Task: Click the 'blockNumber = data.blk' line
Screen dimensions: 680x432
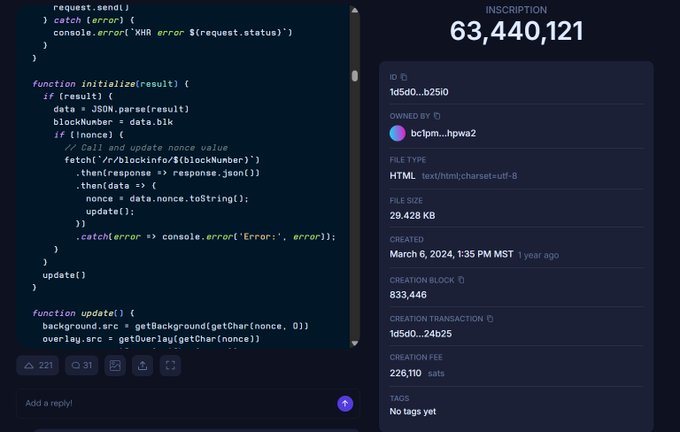Action: click(x=113, y=122)
